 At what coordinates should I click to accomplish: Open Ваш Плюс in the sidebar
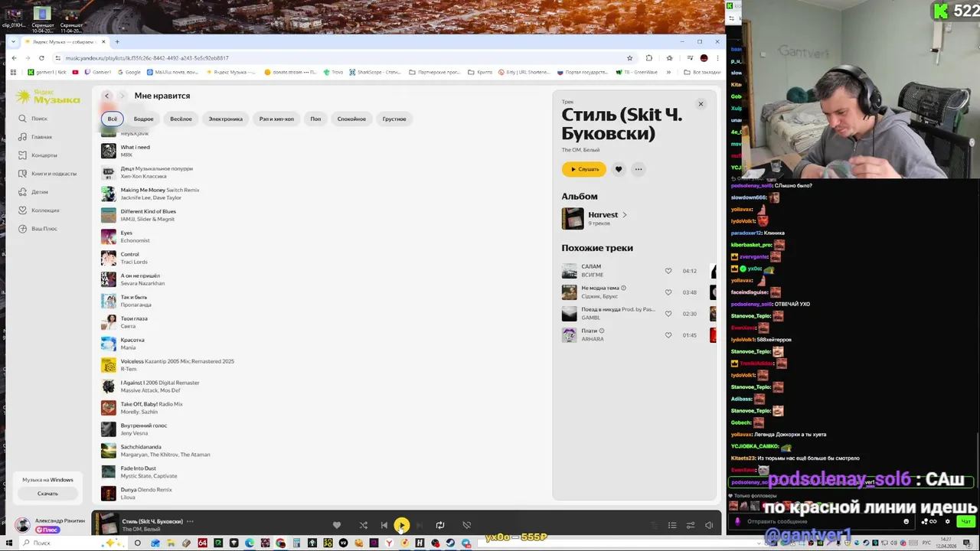38,229
